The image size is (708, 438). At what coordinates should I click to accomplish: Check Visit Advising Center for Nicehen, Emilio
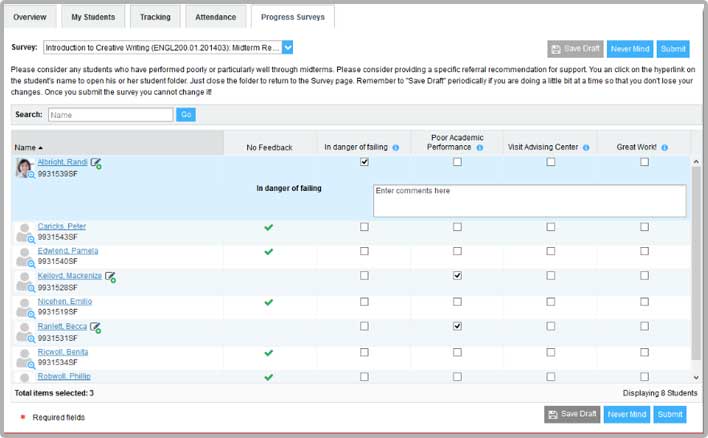[551, 301]
